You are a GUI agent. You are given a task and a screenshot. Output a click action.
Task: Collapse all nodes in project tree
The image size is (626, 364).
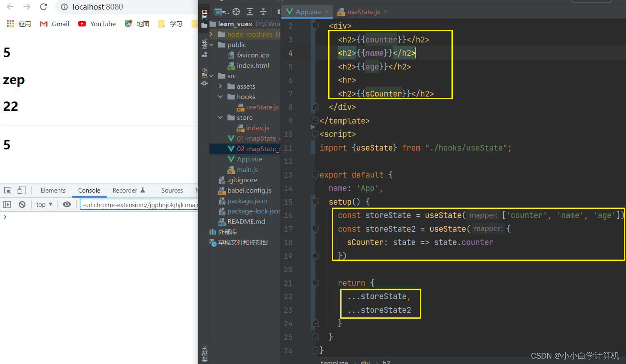(263, 12)
